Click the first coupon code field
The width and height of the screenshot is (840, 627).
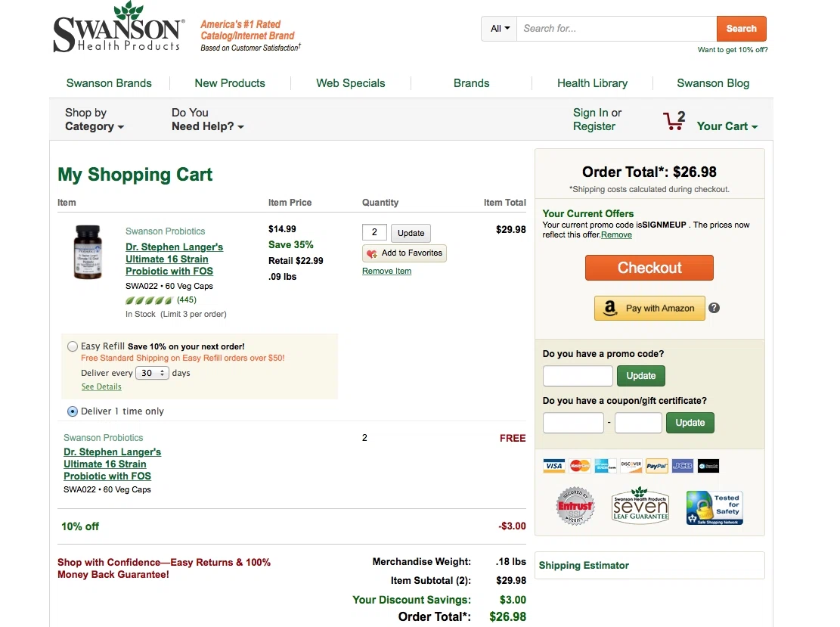(x=573, y=422)
